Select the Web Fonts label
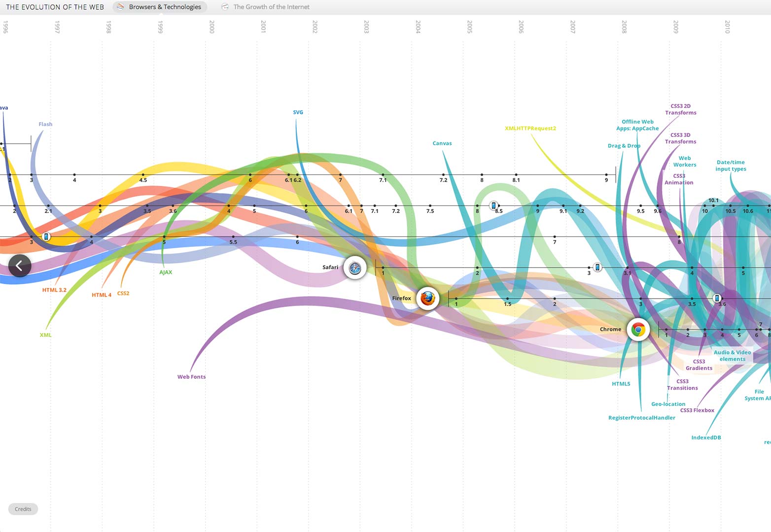 tap(192, 377)
